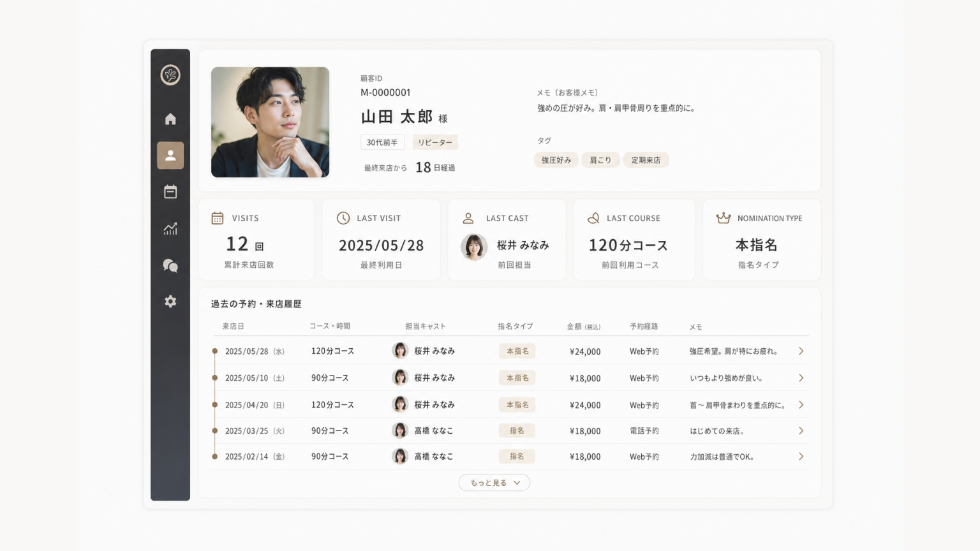This screenshot has width=980, height=551.
Task: Click the 来店日 column header
Action: coord(234,327)
